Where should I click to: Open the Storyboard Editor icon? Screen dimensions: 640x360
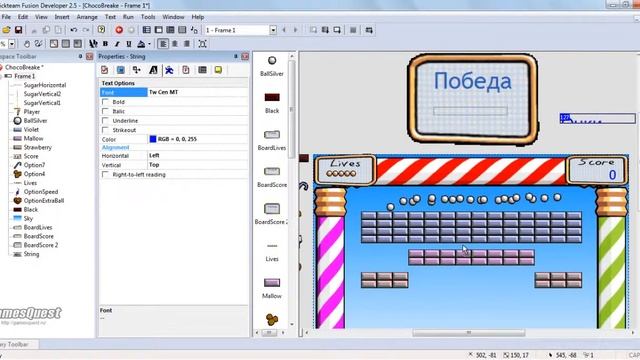(x=147, y=30)
